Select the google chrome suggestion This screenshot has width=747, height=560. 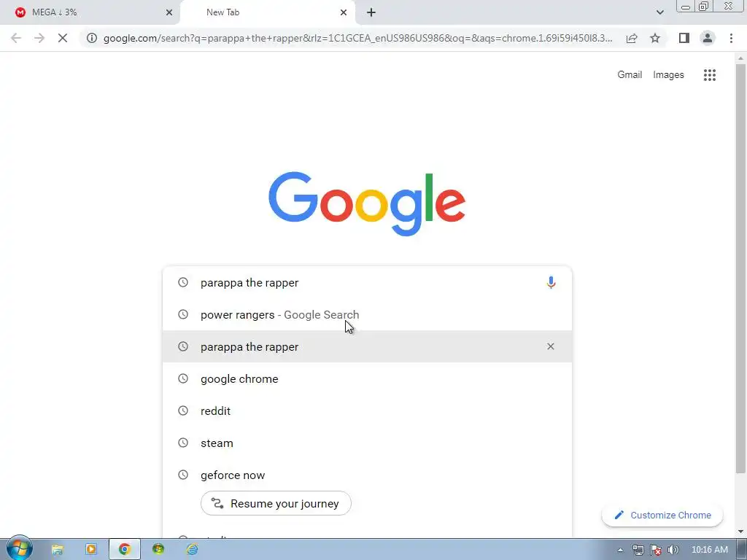click(x=367, y=379)
